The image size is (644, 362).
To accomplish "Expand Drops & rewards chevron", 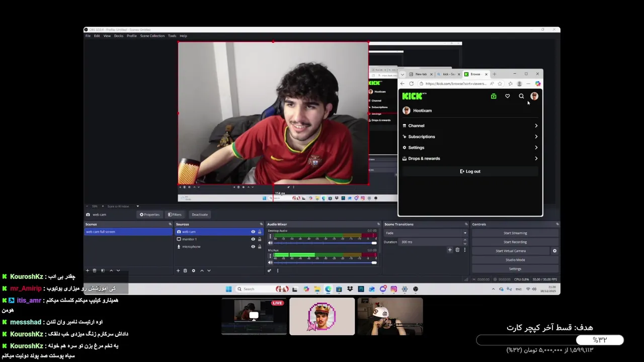I will (536, 158).
